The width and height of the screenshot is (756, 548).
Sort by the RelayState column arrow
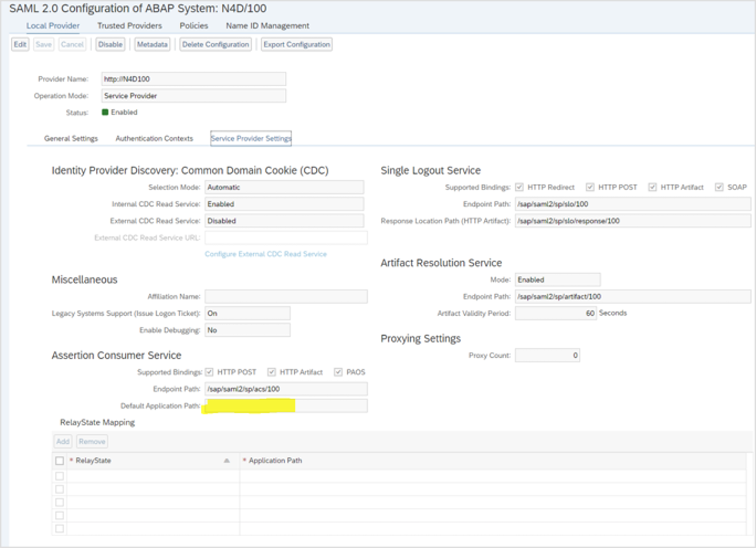[227, 461]
